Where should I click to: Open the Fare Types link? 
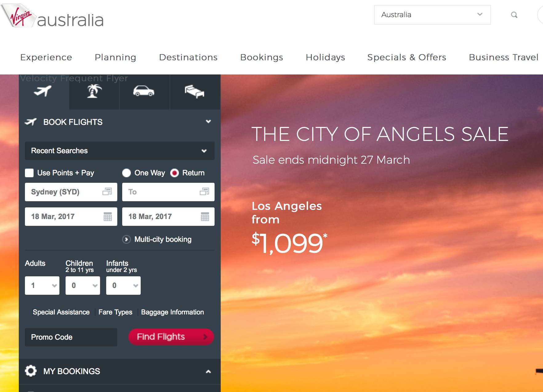115,312
